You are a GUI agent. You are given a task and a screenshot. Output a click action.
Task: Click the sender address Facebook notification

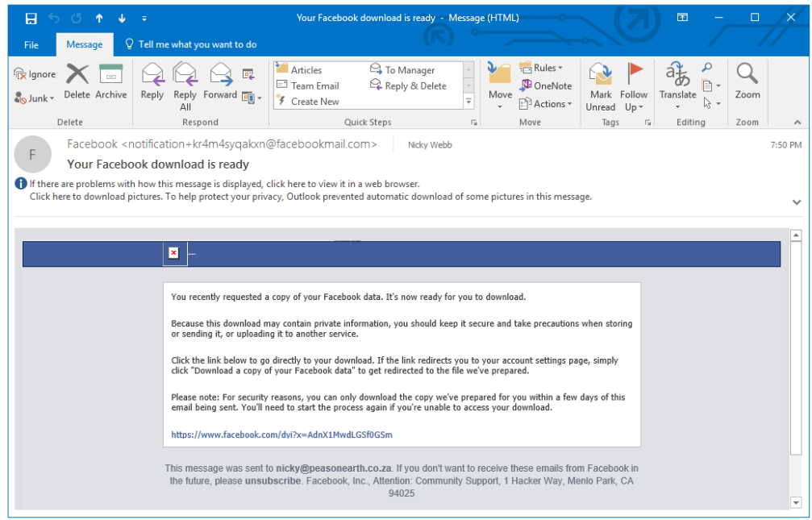(222, 144)
